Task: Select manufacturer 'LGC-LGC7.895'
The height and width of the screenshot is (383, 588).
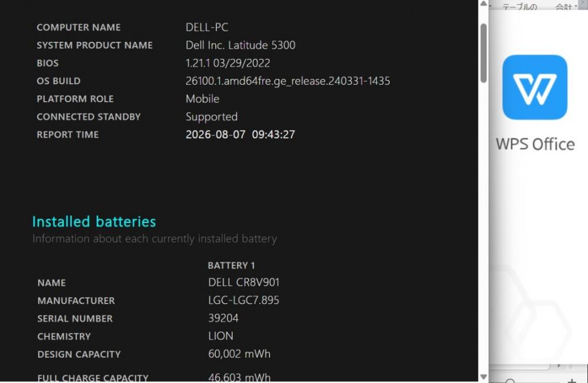Action: point(244,300)
